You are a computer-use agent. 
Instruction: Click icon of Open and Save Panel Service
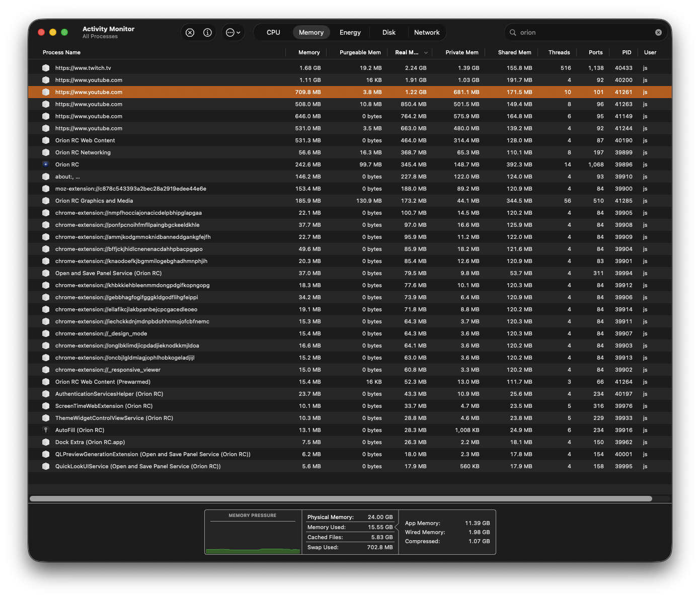coord(46,273)
